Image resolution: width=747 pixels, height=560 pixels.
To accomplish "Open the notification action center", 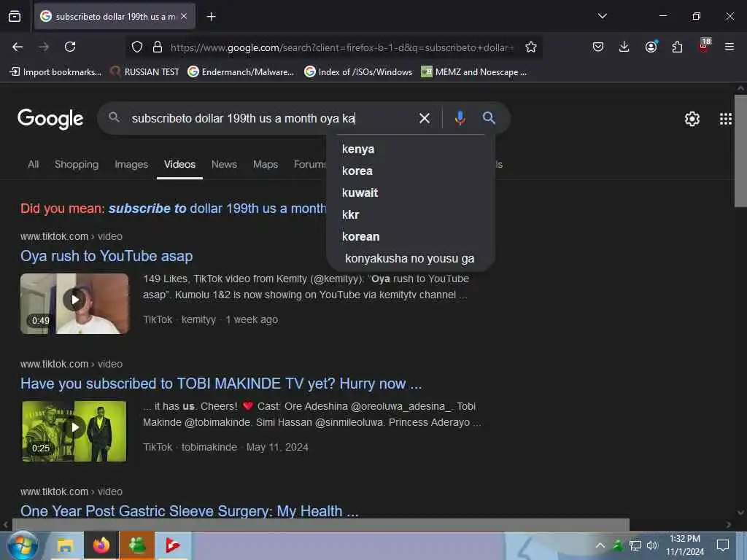I will (x=723, y=545).
